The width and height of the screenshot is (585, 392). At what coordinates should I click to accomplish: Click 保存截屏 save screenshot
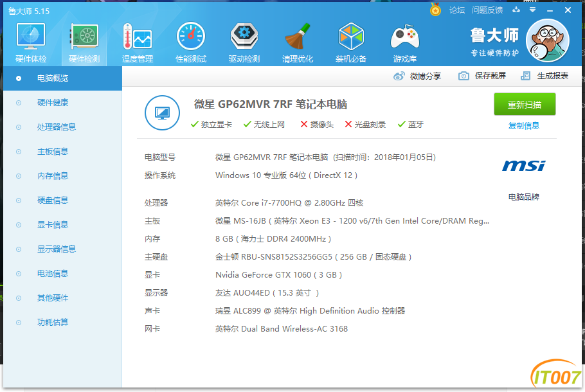pyautogui.click(x=482, y=76)
